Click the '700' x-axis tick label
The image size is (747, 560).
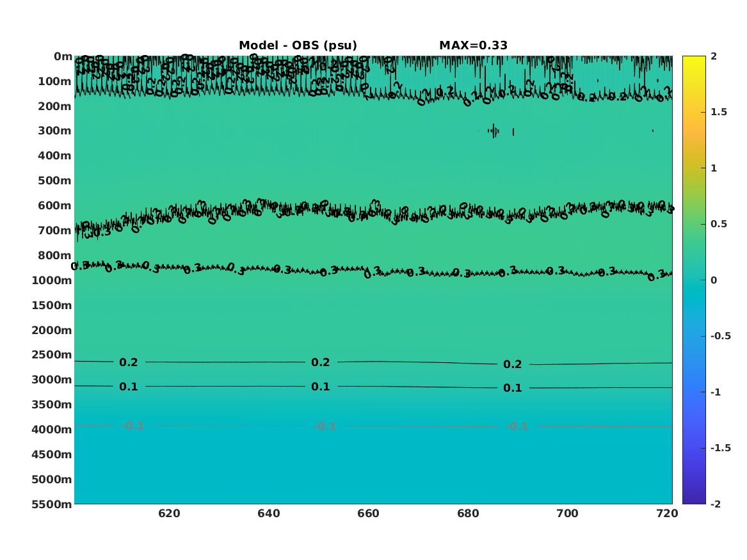click(x=567, y=513)
